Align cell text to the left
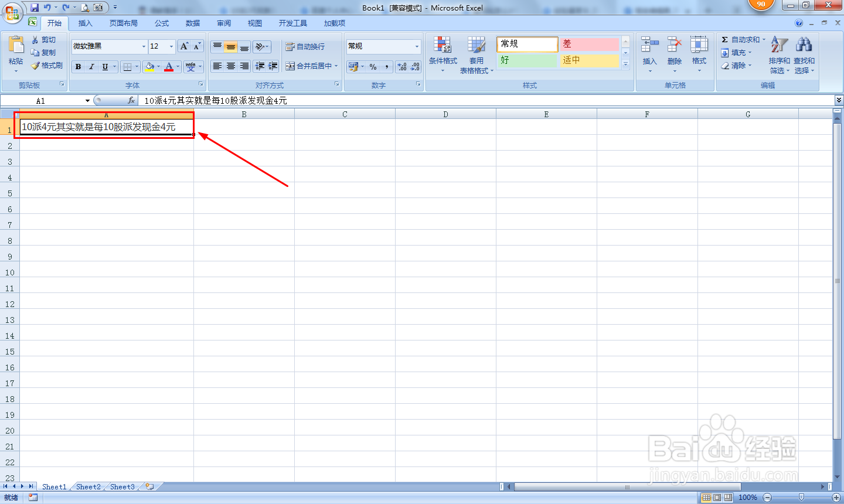 pos(217,66)
